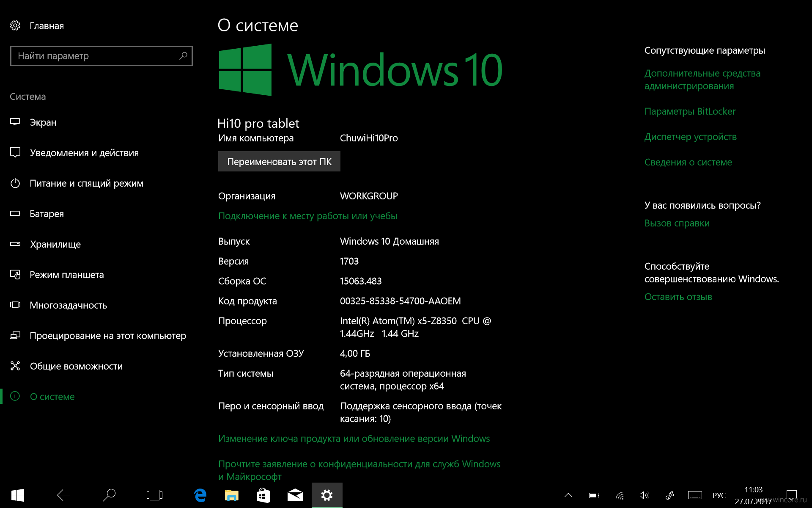The width and height of the screenshot is (812, 508).
Task: Open Task View on taskbar
Action: click(x=154, y=495)
